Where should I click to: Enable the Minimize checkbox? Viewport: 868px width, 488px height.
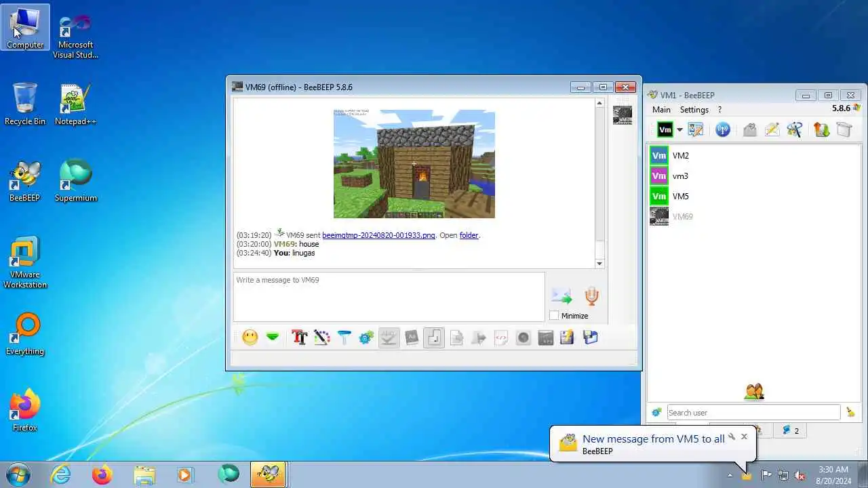554,316
